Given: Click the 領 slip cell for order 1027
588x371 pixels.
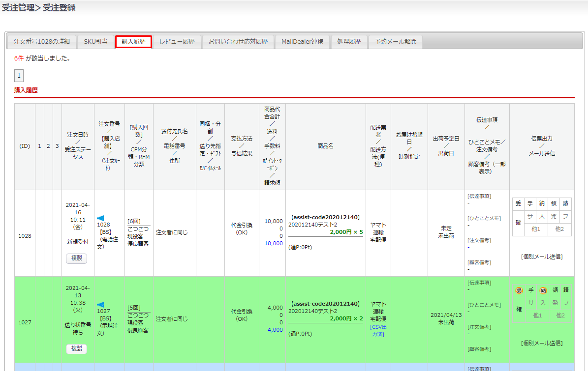Looking at the screenshot, I should click(x=555, y=290).
